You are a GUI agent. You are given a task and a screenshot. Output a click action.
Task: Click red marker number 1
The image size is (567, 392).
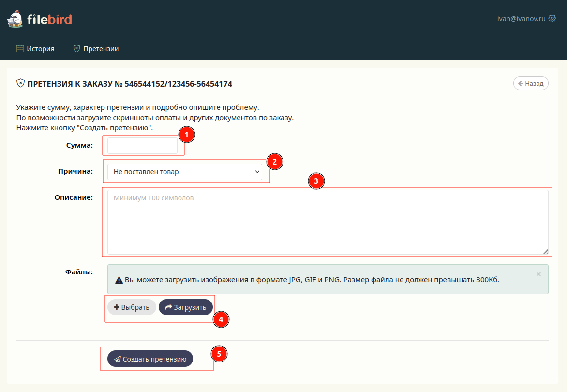(x=187, y=135)
